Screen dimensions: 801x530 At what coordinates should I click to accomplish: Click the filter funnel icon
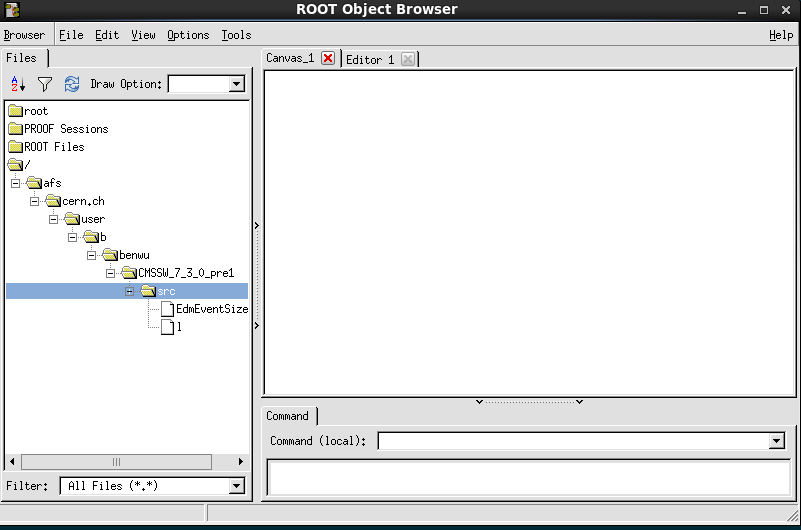[45, 85]
